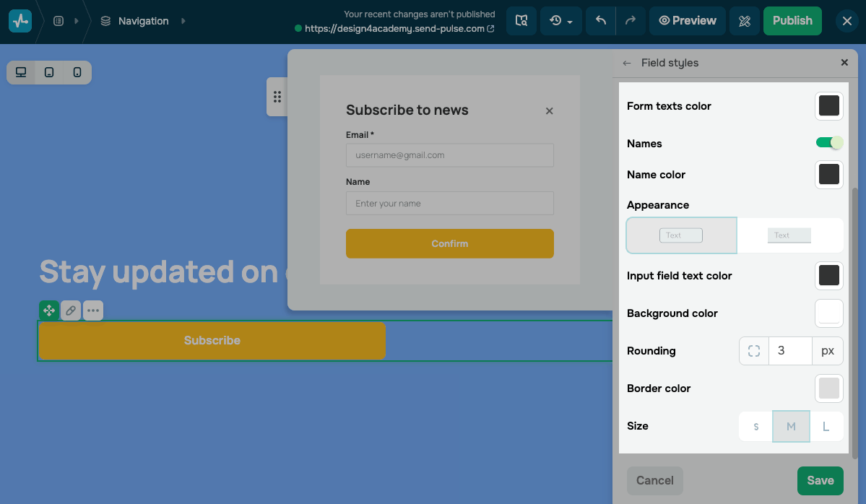Click the Preview button
The height and width of the screenshot is (504, 866).
688,21
